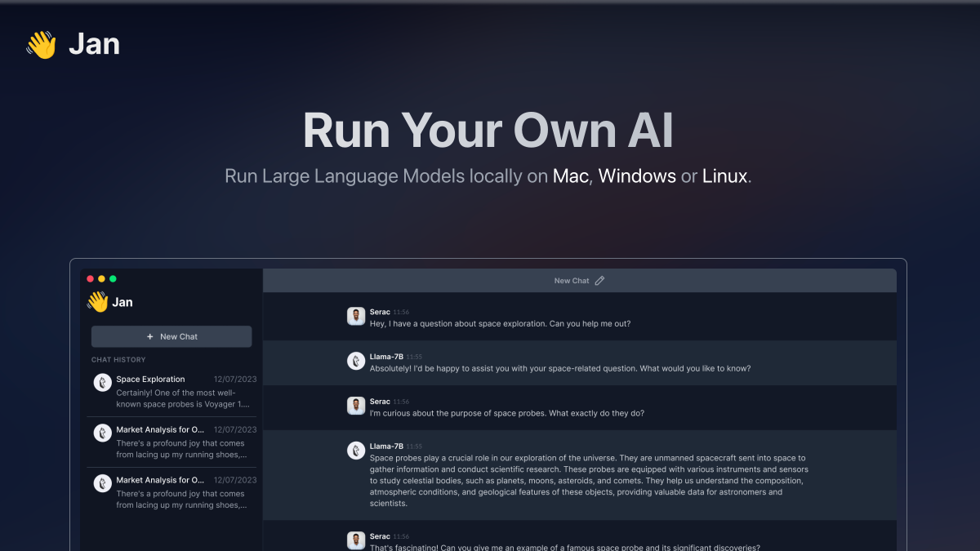The width and height of the screenshot is (980, 551).
Task: Click the Llama-7B space probes answer text
Action: (x=588, y=481)
